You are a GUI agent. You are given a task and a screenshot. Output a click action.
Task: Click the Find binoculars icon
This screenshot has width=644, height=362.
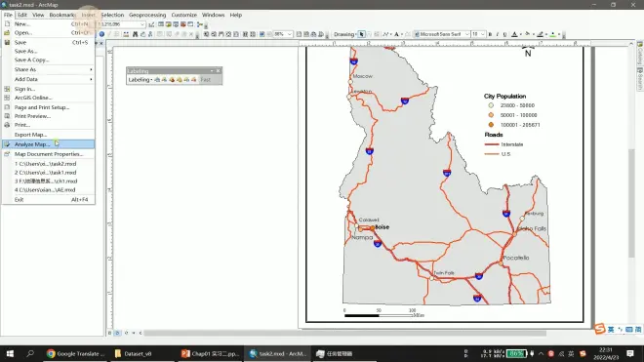point(135,34)
